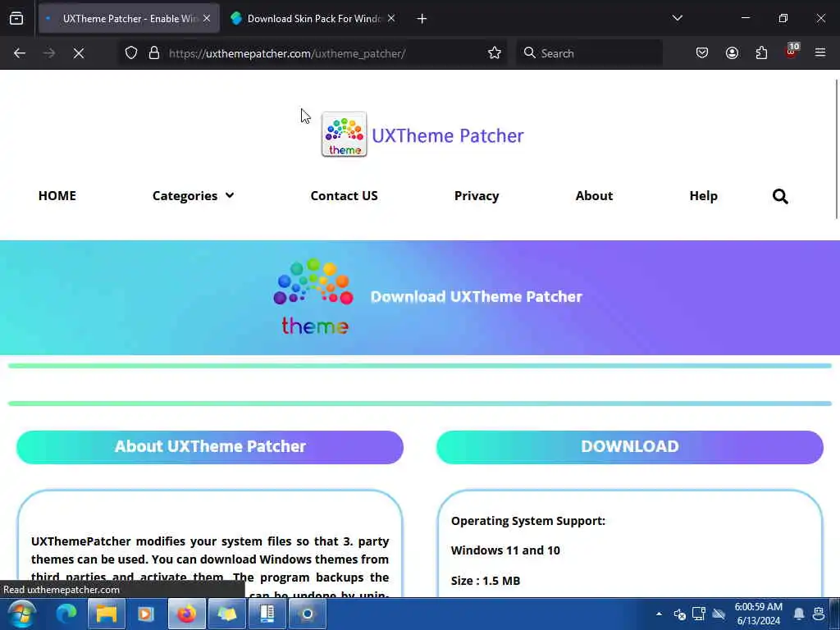
Task: Stop loading the page with X button
Action: click(x=78, y=53)
